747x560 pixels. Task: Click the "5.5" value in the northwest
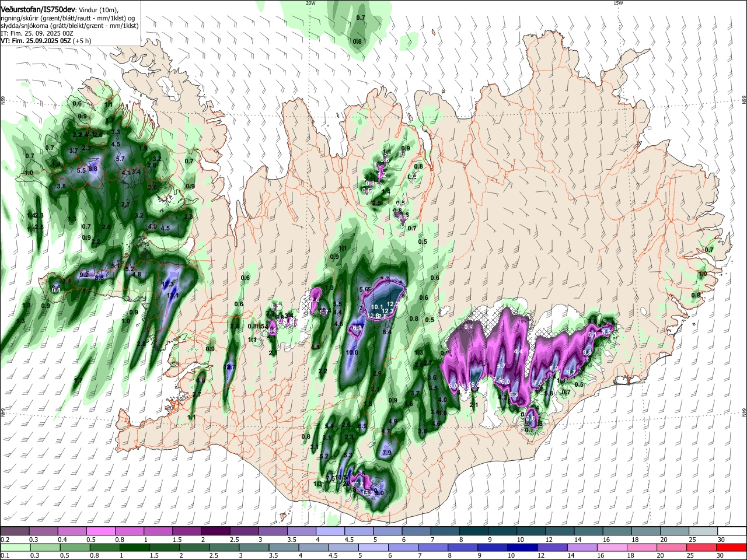tap(81, 170)
